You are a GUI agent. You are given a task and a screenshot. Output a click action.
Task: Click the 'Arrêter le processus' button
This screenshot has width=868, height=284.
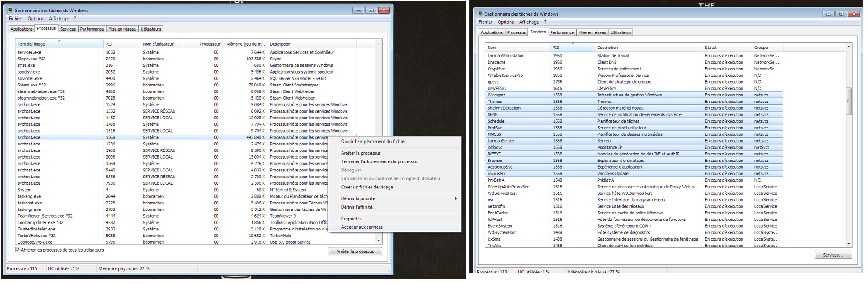355,251
